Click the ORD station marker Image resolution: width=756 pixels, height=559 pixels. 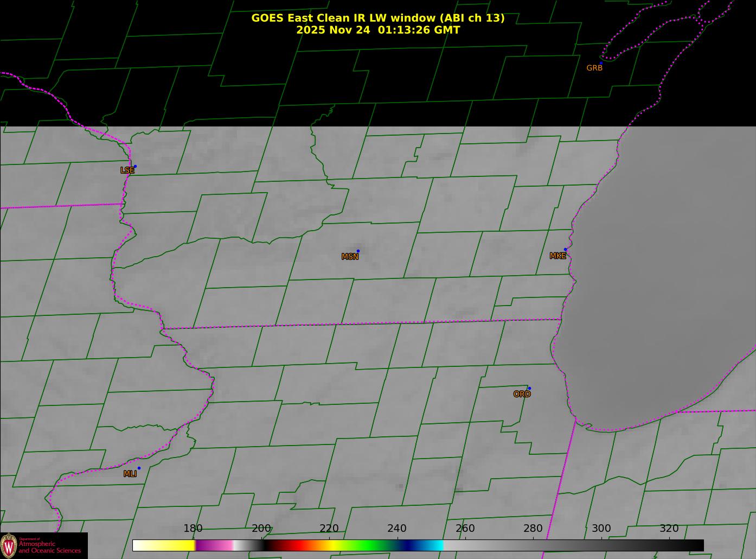pyautogui.click(x=529, y=389)
